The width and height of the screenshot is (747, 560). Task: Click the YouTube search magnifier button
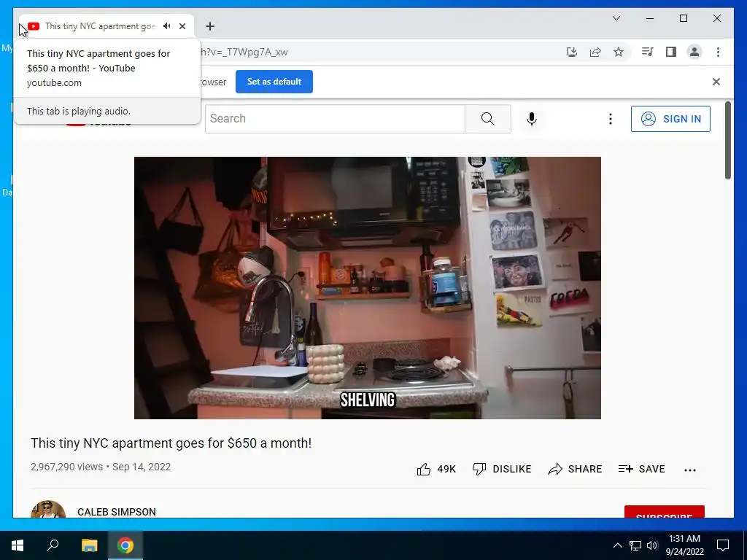[x=488, y=119]
